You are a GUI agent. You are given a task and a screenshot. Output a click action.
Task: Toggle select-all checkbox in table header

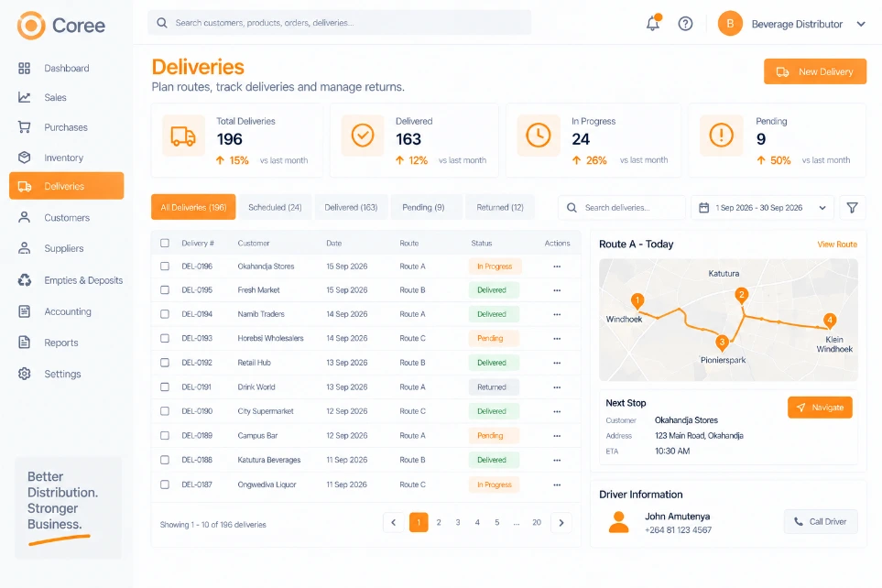coord(165,243)
